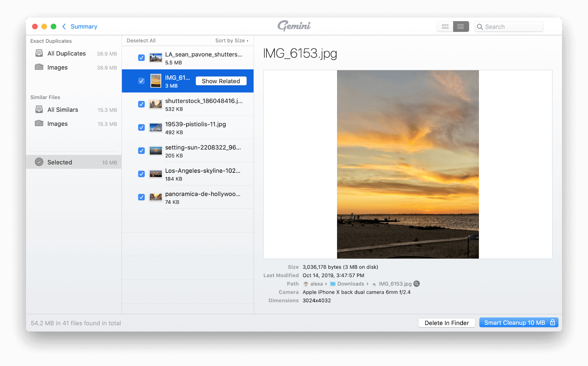Click Show Related for IMG_61 file
The width and height of the screenshot is (588, 366).
(x=221, y=81)
